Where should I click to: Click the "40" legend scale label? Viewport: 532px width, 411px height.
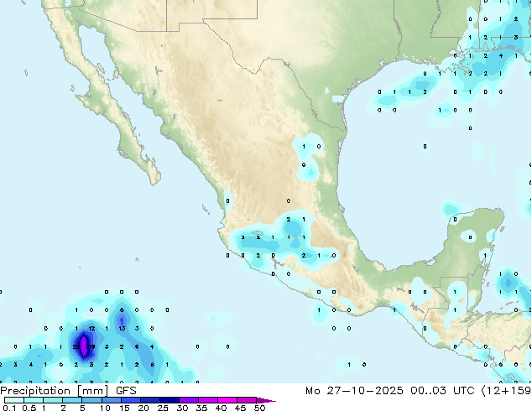coord(221,408)
